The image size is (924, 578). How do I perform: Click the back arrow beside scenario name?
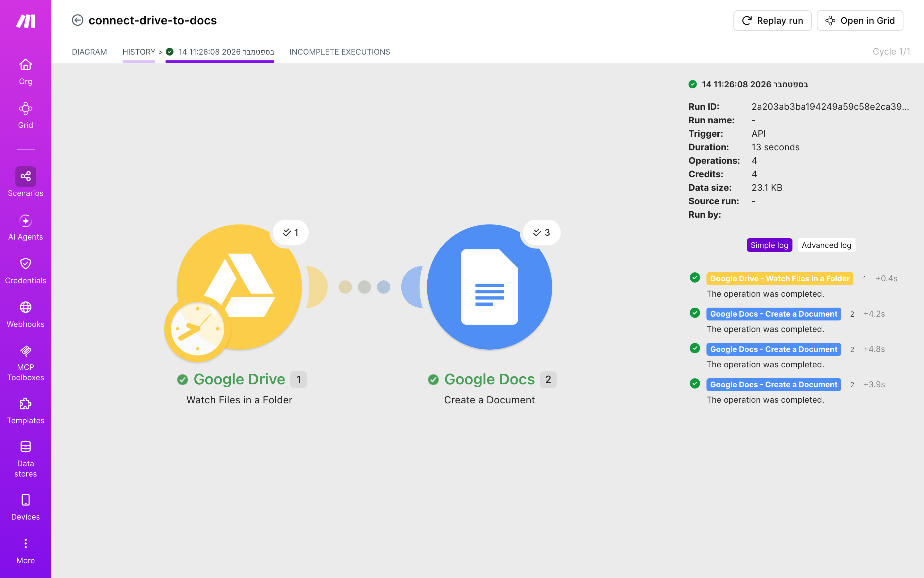78,20
